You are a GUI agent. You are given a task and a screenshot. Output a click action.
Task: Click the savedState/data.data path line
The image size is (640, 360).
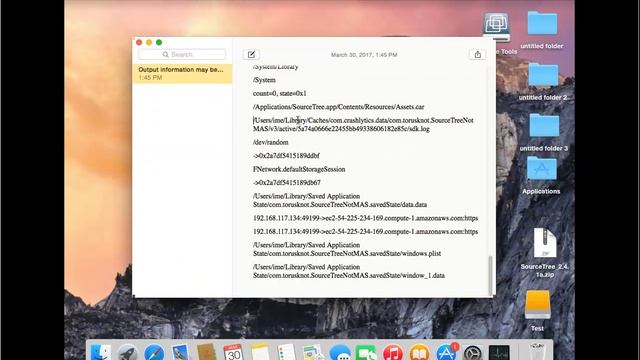(x=340, y=200)
